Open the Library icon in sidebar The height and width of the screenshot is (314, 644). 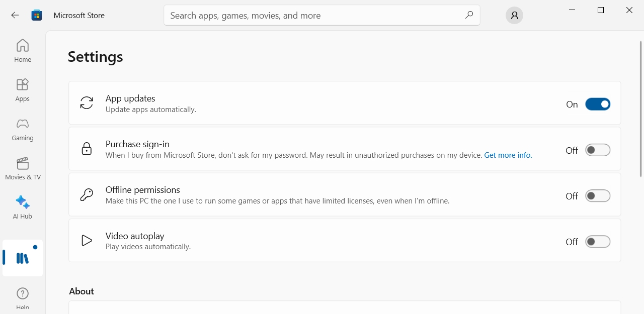pyautogui.click(x=23, y=258)
